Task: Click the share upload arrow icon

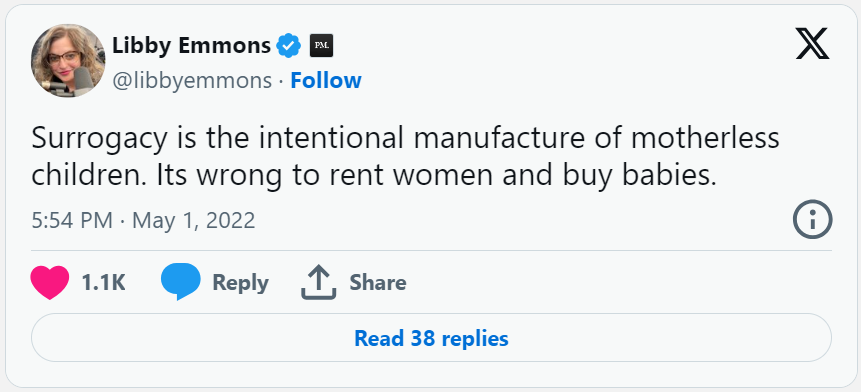Action: 318,282
